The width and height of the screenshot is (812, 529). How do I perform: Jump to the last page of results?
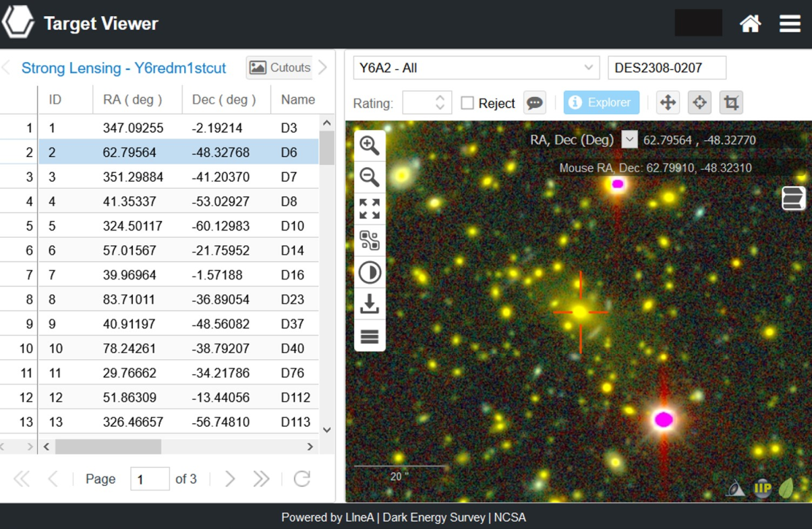(262, 479)
